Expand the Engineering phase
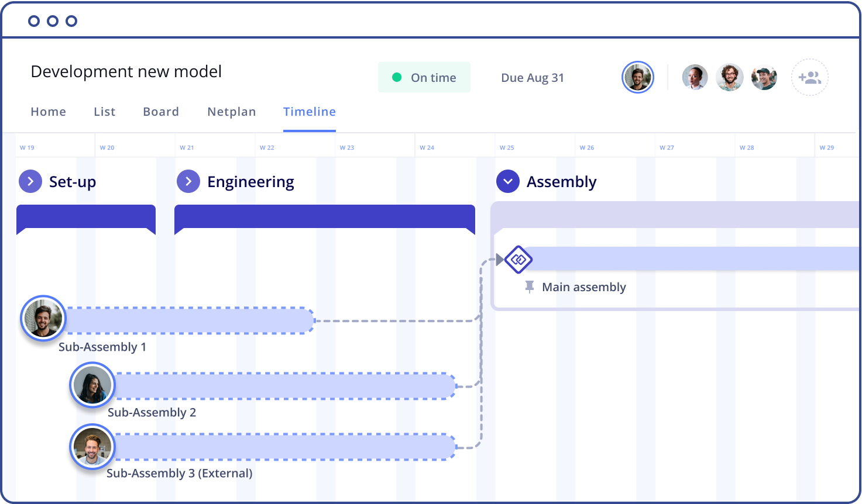Screen dimensions: 862x504 (188, 181)
